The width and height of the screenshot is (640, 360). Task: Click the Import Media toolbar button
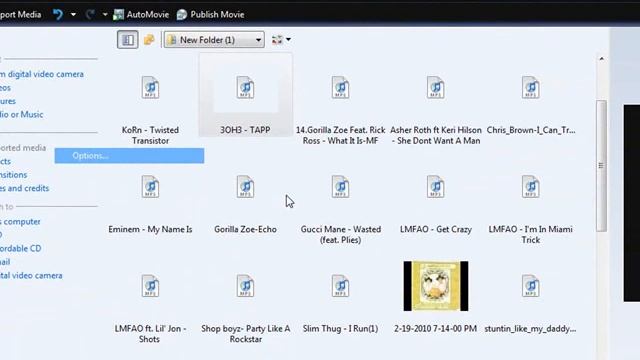20,15
